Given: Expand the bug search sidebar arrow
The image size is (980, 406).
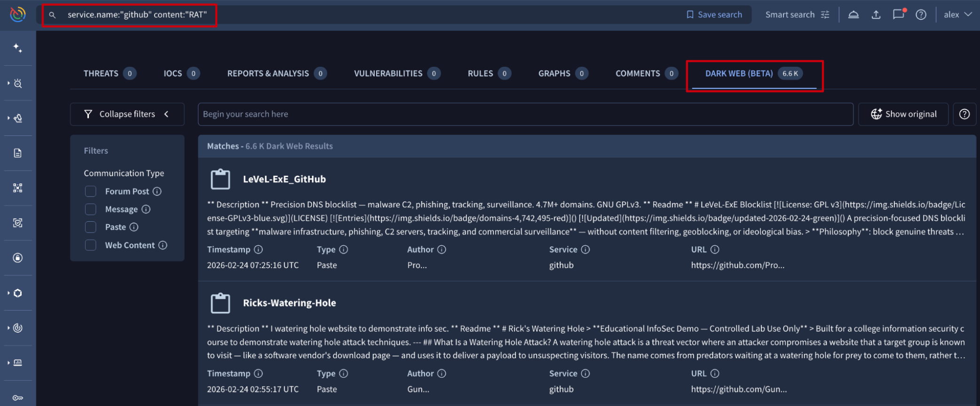Looking at the screenshot, I should (x=8, y=83).
